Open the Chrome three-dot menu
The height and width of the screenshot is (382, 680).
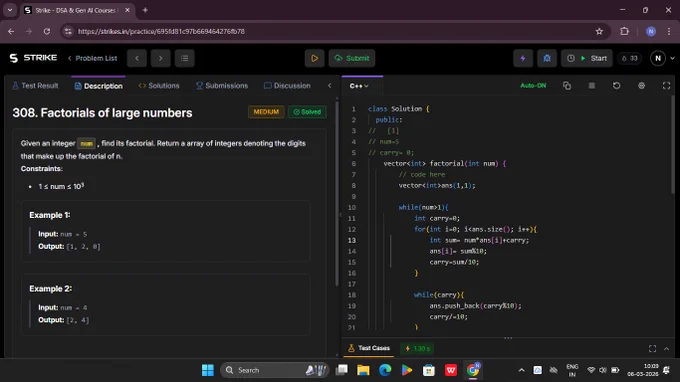tap(669, 31)
